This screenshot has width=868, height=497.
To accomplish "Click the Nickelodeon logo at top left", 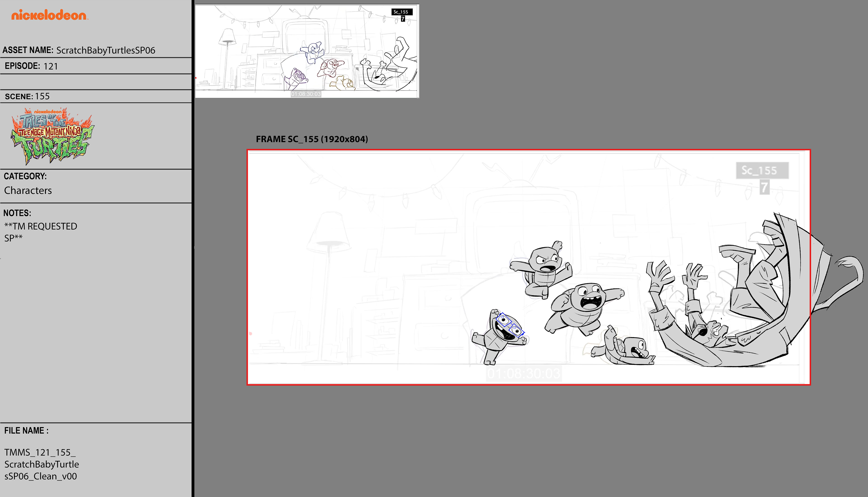I will click(x=49, y=15).
